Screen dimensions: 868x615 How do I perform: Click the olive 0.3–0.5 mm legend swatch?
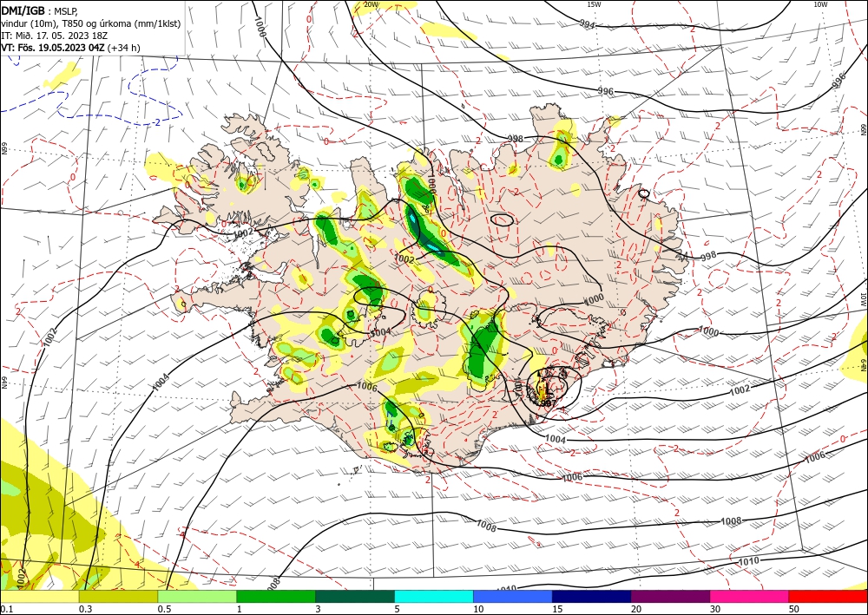118,596
